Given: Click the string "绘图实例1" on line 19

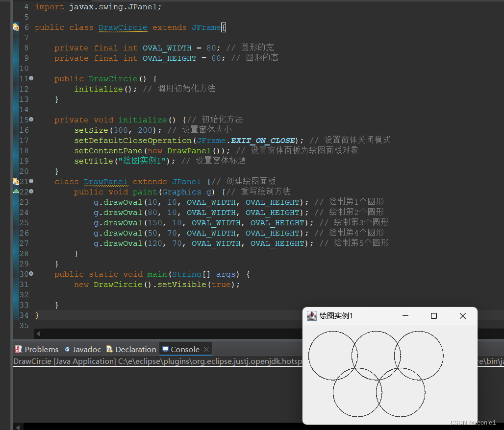Looking at the screenshot, I should pos(142,161).
